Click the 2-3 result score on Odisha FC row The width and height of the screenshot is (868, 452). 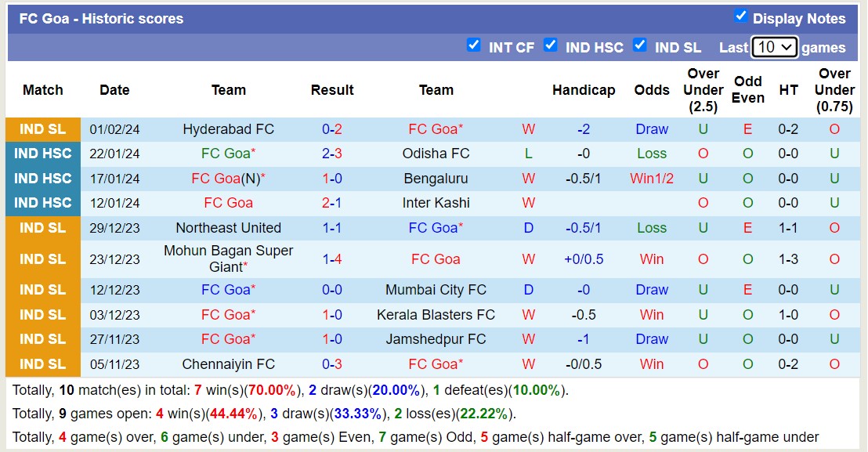pos(332,154)
